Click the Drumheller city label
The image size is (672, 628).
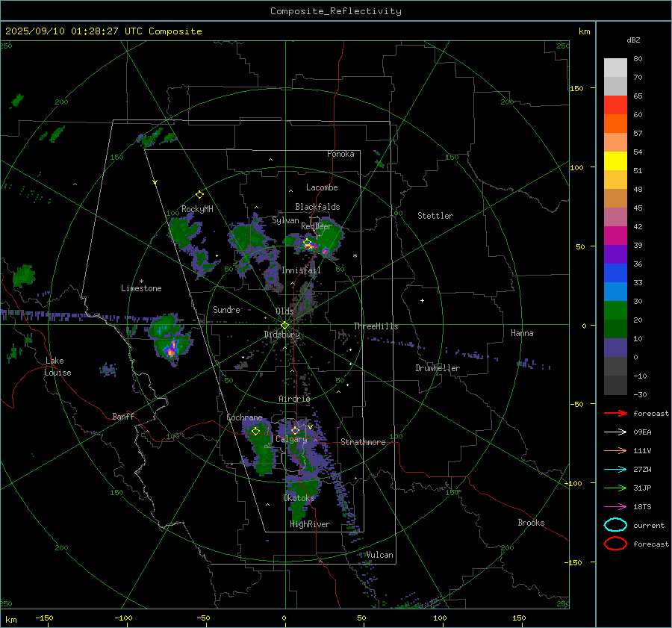[438, 368]
